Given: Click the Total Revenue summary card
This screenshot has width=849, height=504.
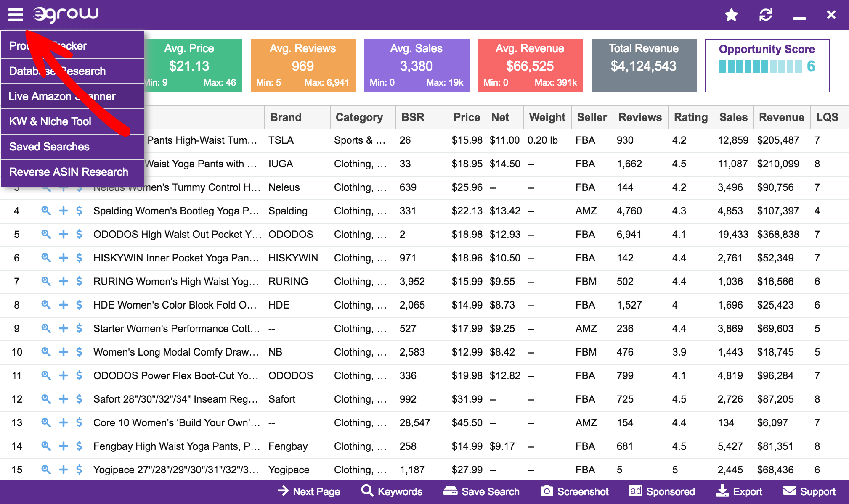Looking at the screenshot, I should [x=644, y=66].
